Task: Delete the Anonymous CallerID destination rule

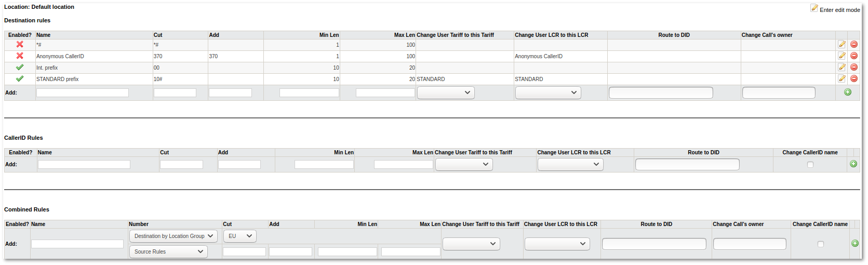Action: (853, 56)
